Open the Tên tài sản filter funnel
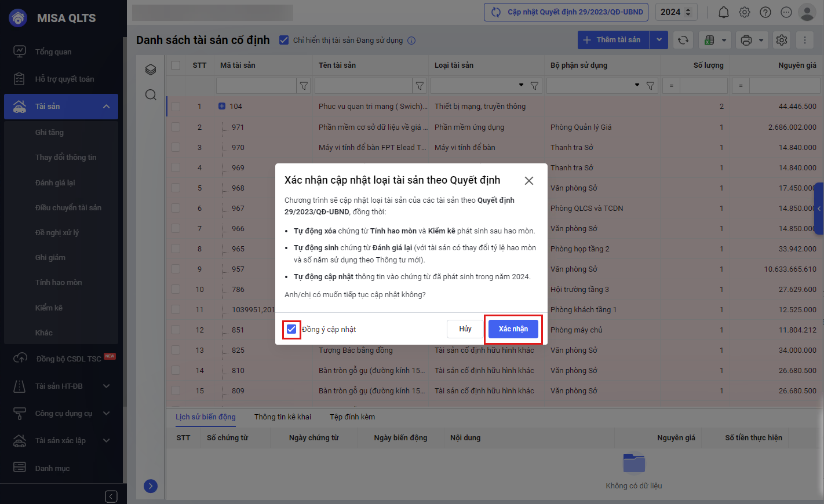Viewport: 824px width, 504px height. coord(420,86)
